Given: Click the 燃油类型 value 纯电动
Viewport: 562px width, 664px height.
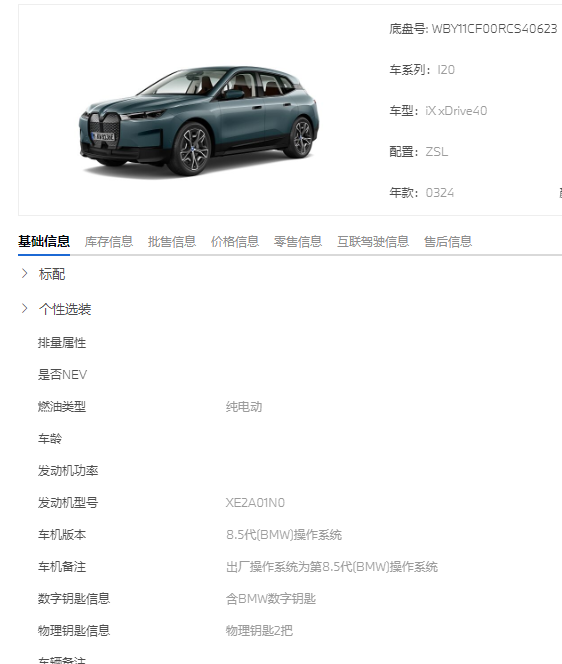Looking at the screenshot, I should [244, 407].
